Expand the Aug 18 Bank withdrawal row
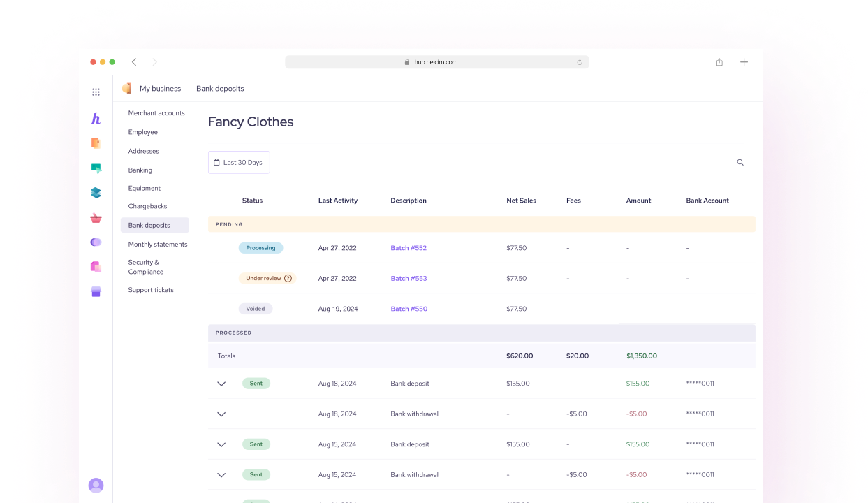Screen dimensions: 868x503 (221, 414)
